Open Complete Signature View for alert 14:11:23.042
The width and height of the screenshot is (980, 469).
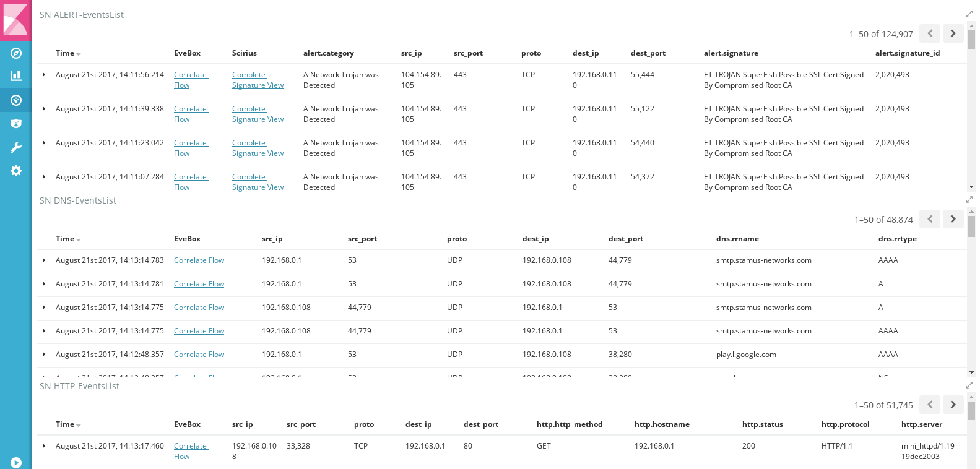coord(258,148)
